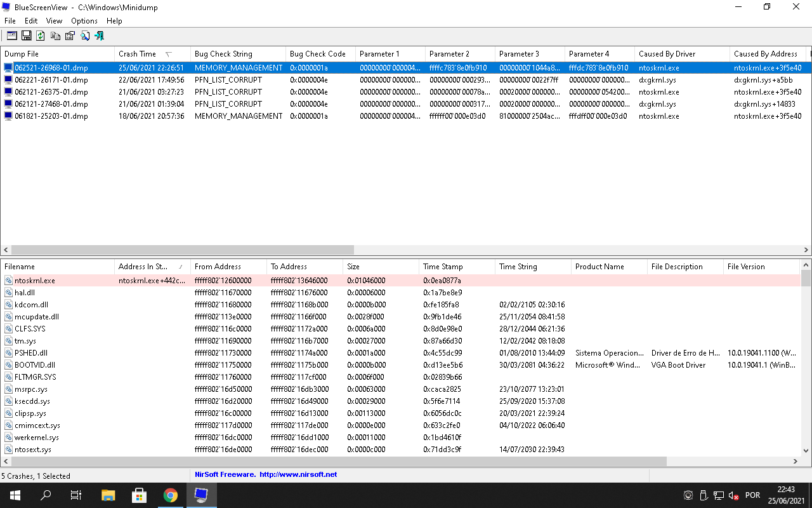
Task: Open the Options menu
Action: tap(84, 21)
